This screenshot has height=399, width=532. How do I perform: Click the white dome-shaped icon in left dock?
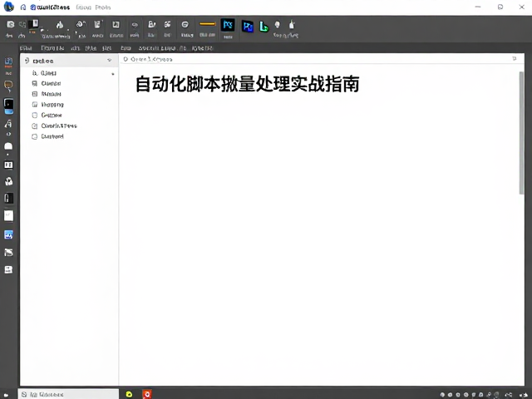pos(8,146)
